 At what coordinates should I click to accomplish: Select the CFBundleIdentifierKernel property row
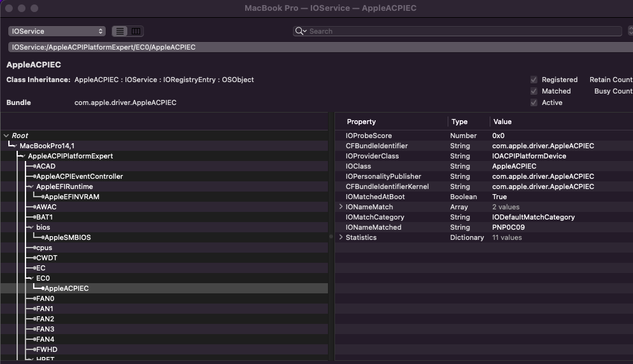(484, 186)
